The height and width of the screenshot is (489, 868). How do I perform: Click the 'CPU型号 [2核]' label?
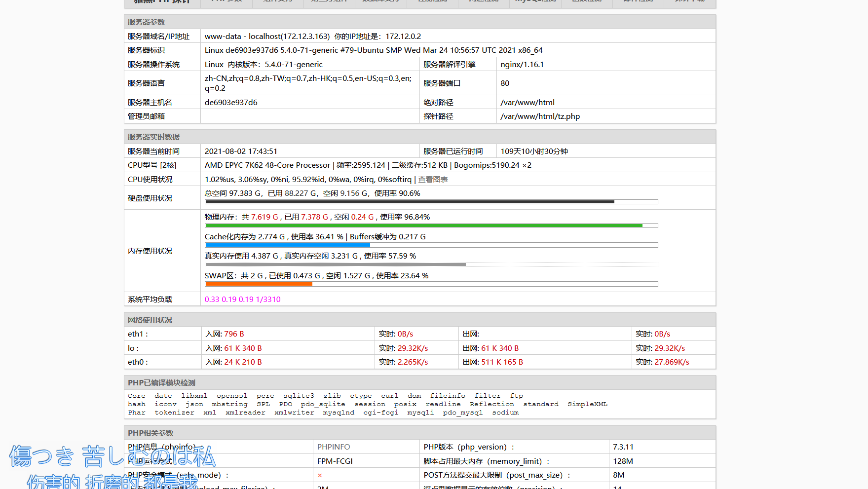152,165
